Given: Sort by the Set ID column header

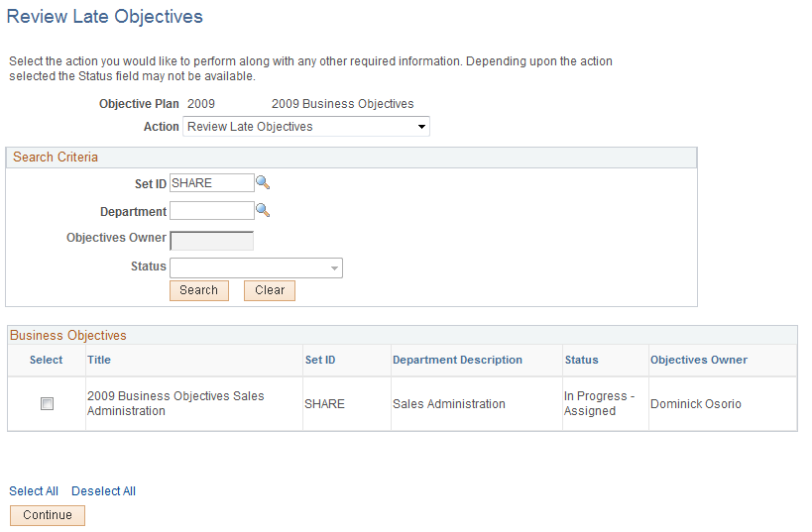Looking at the screenshot, I should click(320, 360).
